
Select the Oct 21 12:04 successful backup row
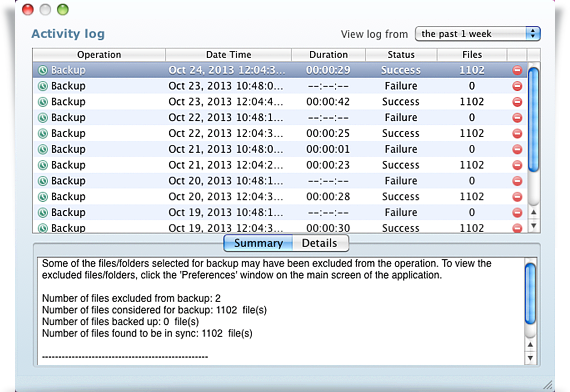point(279,165)
